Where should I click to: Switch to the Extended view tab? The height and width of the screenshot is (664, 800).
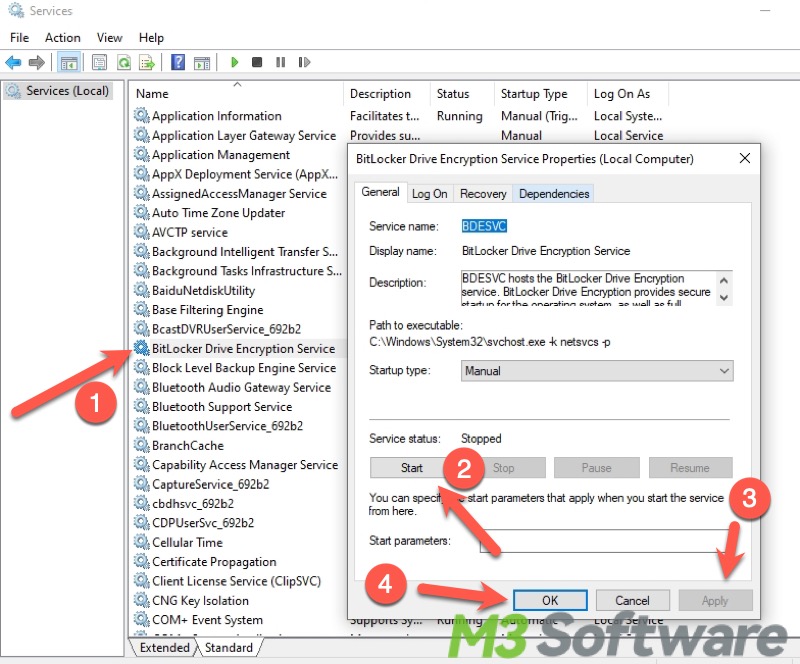coord(165,648)
